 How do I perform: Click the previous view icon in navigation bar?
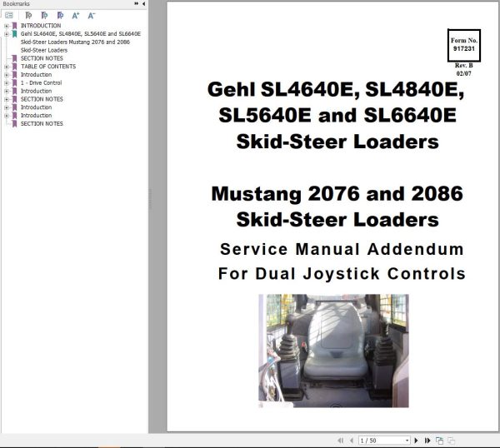pos(439,441)
